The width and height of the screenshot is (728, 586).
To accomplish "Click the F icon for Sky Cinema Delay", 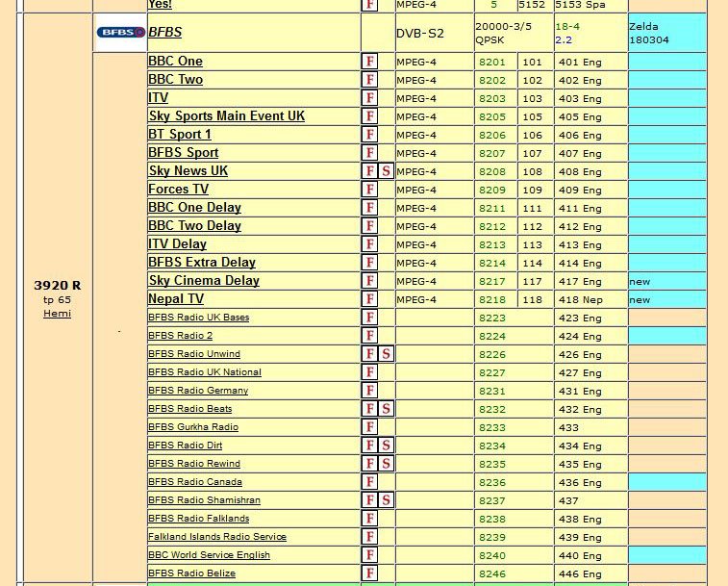I will tap(370, 281).
